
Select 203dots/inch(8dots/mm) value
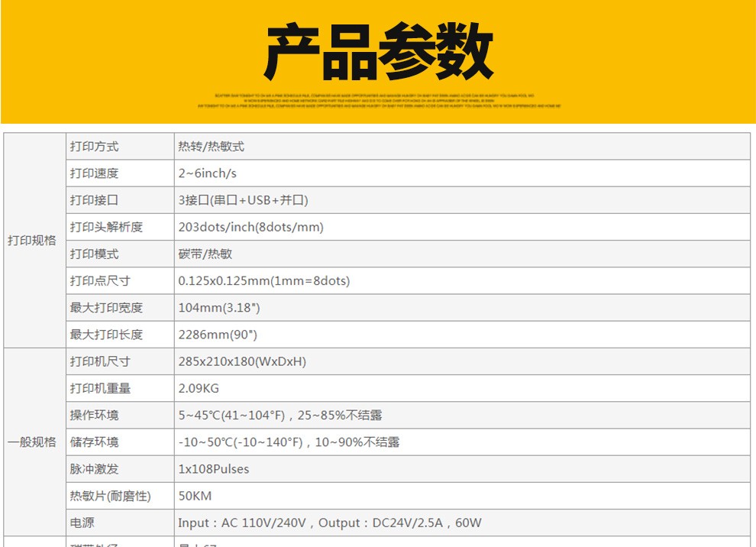tap(250, 227)
